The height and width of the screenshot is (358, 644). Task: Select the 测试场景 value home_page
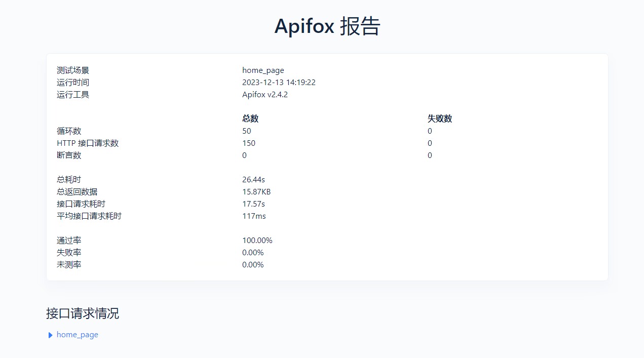coord(263,70)
